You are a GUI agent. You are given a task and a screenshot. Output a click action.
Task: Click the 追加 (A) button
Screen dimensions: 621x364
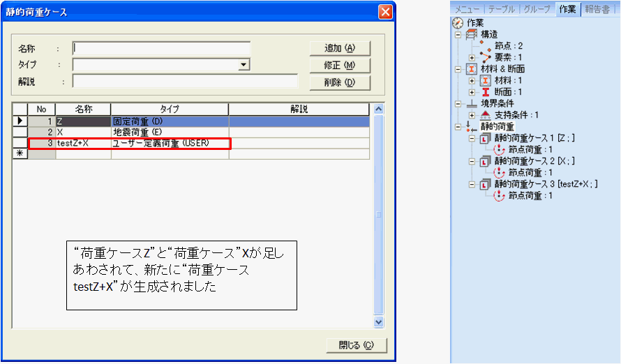pos(340,48)
